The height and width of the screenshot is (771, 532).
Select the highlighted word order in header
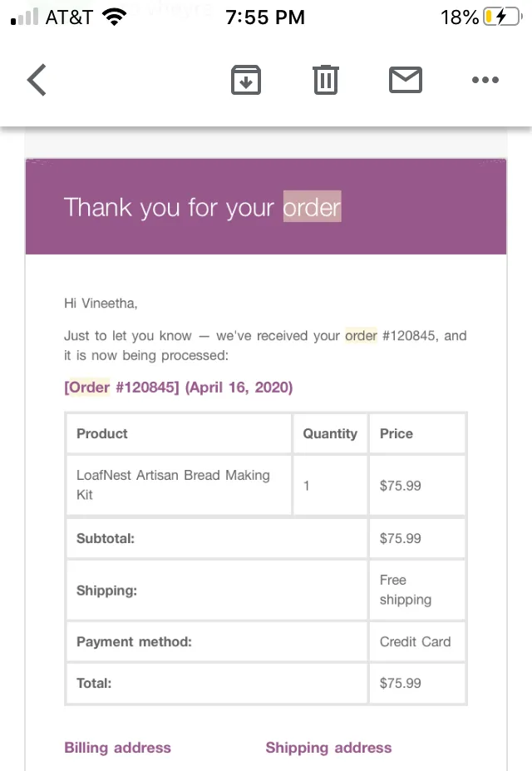(x=312, y=206)
